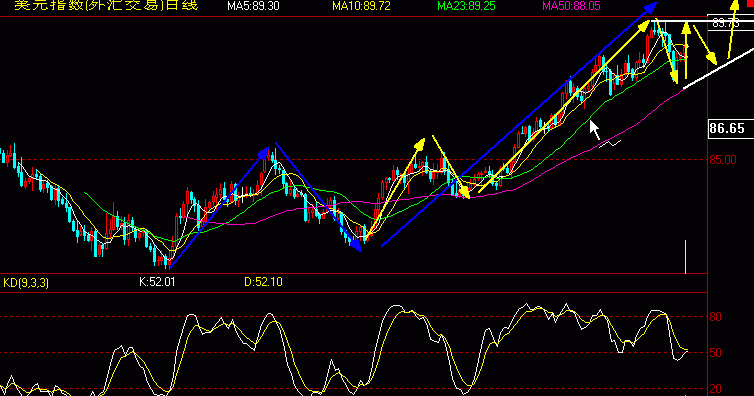Click the 85.00 price axis label
This screenshot has width=754, height=396.
[x=723, y=160]
